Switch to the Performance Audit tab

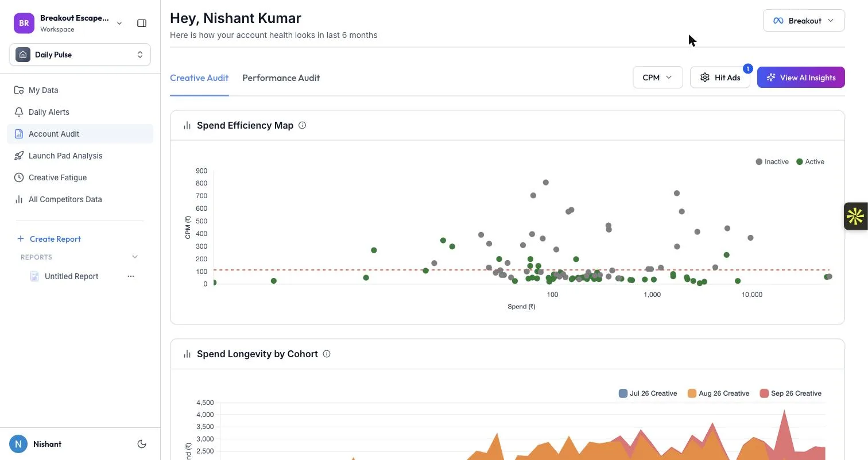point(281,78)
